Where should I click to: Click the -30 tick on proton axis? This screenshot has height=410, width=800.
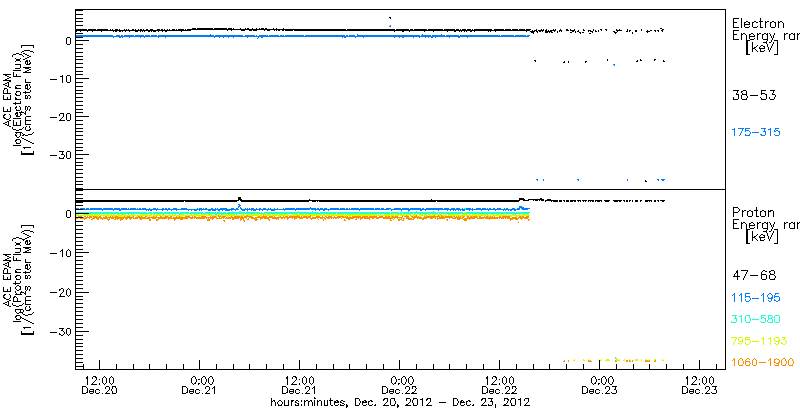[60, 331]
